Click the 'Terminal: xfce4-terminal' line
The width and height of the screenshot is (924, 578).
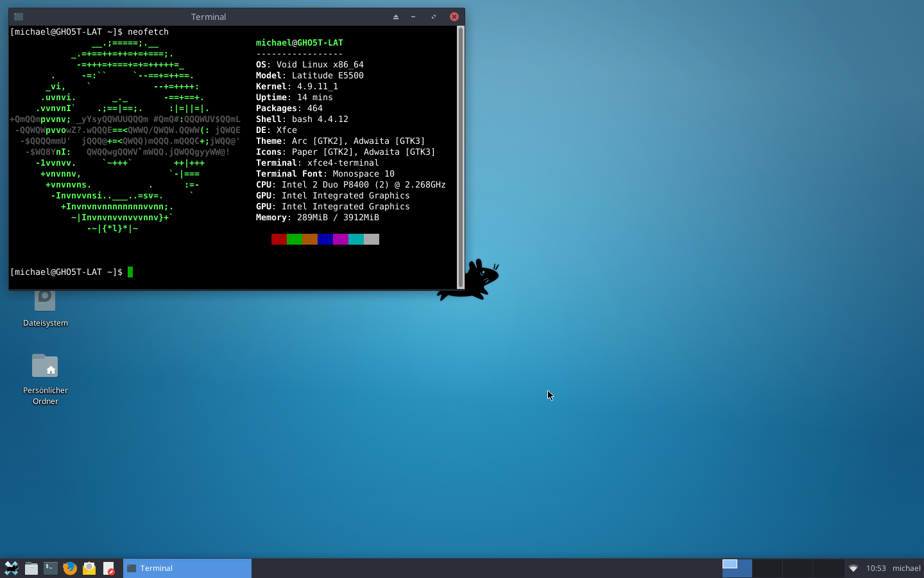click(318, 163)
